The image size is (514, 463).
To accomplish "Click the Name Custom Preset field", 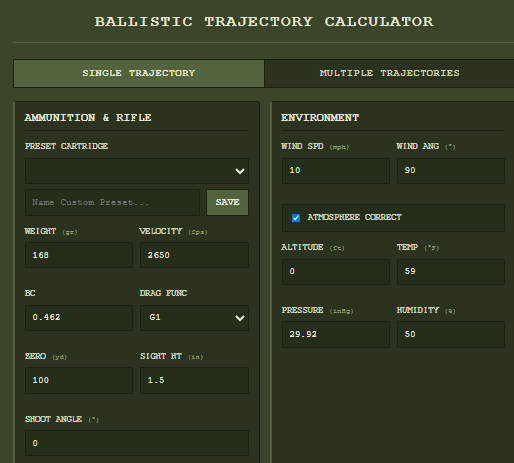I will [112, 203].
